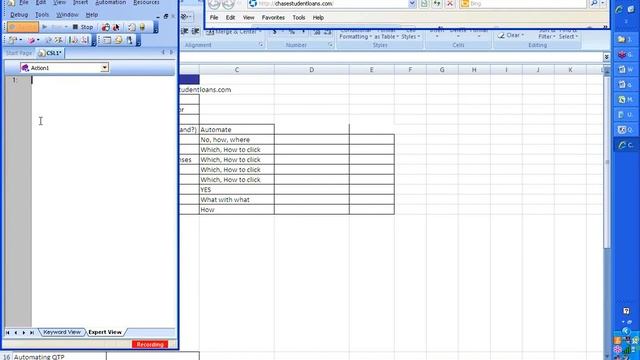Click the Stop button in QTP toolbar
Viewport: 640px width, 360px height.
(83, 27)
